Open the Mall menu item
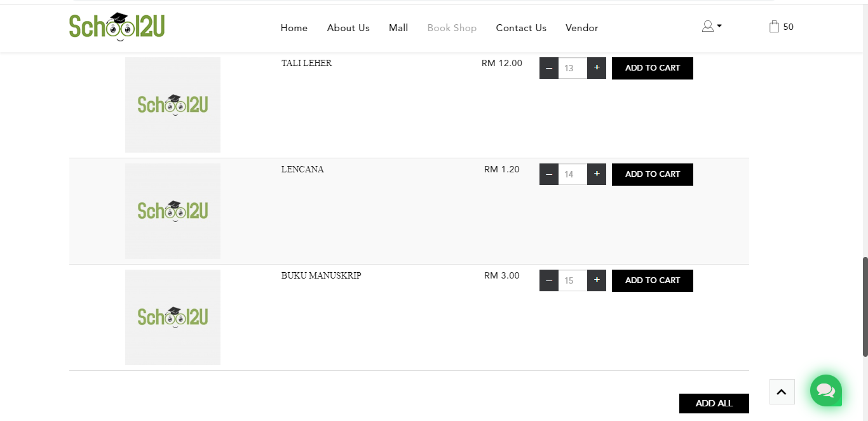The image size is (868, 421). [398, 28]
